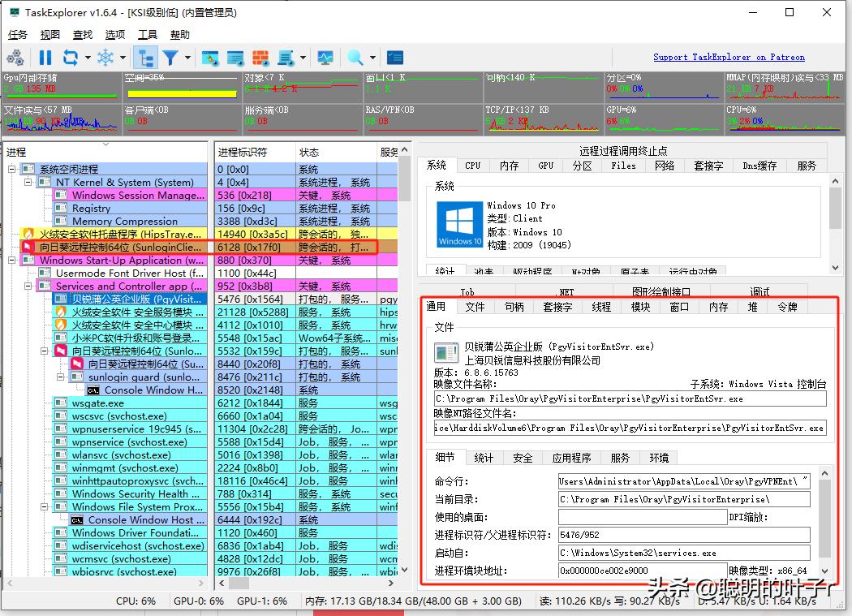852x616 pixels.
Task: Open the dropdown arrow beside the magnifier
Action: [x=374, y=57]
